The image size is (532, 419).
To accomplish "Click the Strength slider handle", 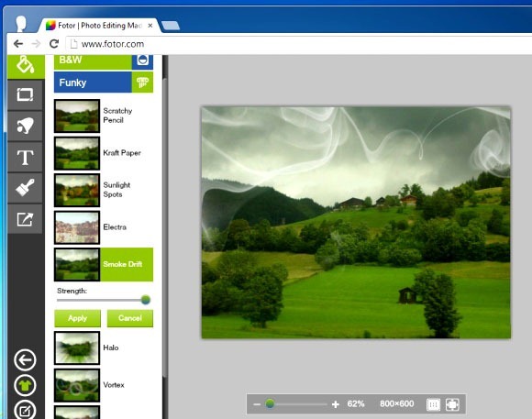I will [x=146, y=300].
